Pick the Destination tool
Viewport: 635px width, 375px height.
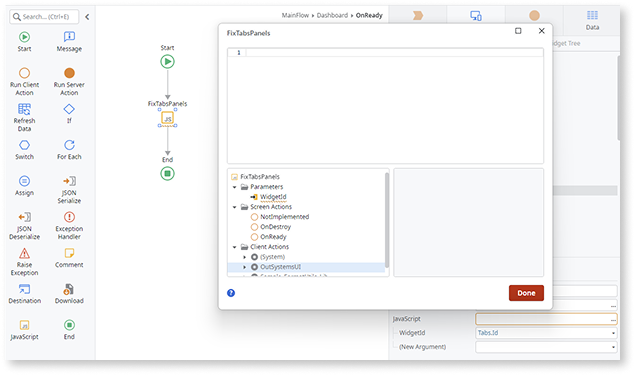click(x=24, y=294)
